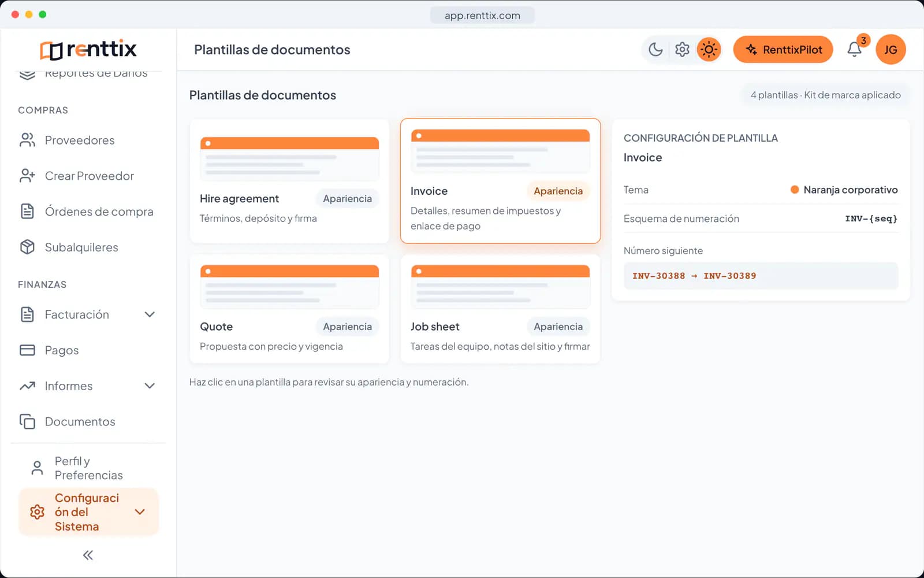Click the Crear Proveedor add-user icon

coord(27,176)
